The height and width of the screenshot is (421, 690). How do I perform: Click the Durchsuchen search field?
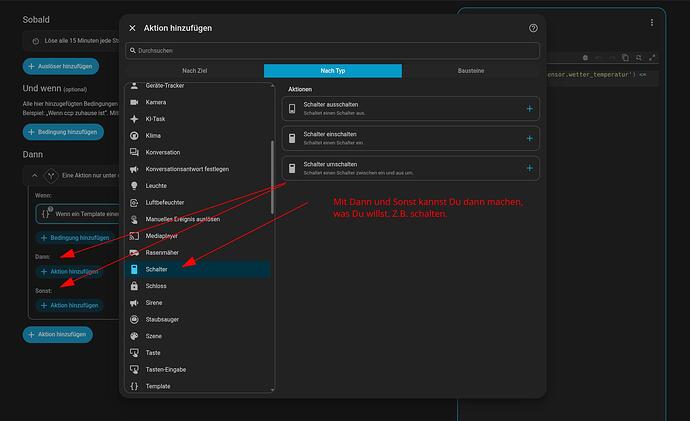click(x=332, y=51)
